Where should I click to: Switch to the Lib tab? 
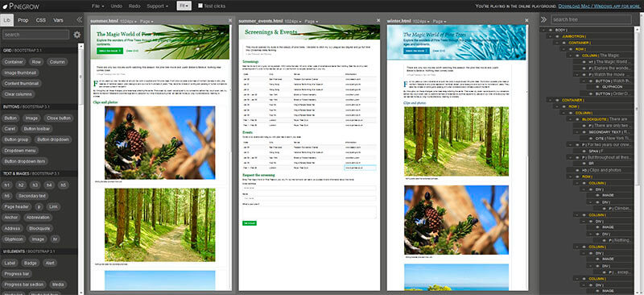pos(7,20)
